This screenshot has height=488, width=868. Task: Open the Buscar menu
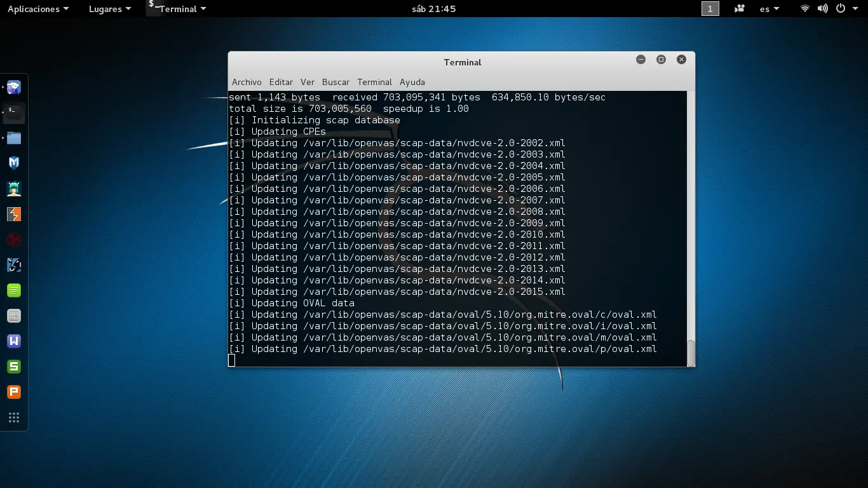[x=336, y=82]
